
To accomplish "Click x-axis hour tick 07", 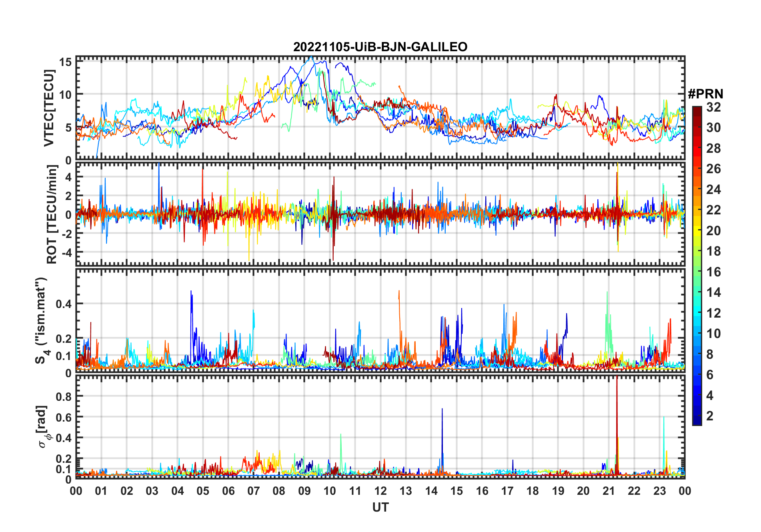I will pos(254,491).
